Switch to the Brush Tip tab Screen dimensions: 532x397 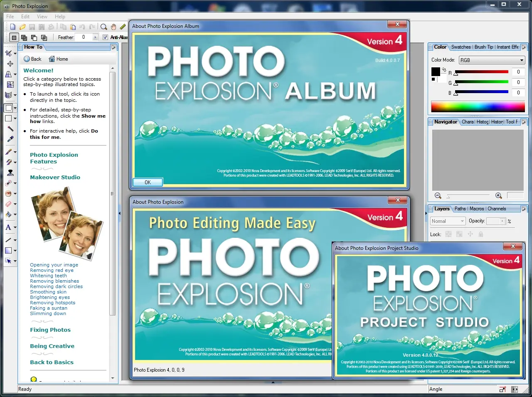tap(484, 47)
